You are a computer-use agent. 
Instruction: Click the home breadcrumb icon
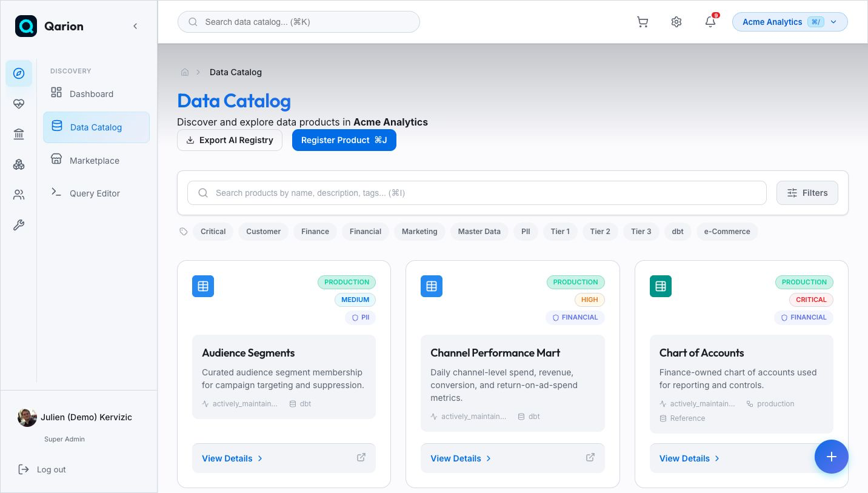coord(185,72)
